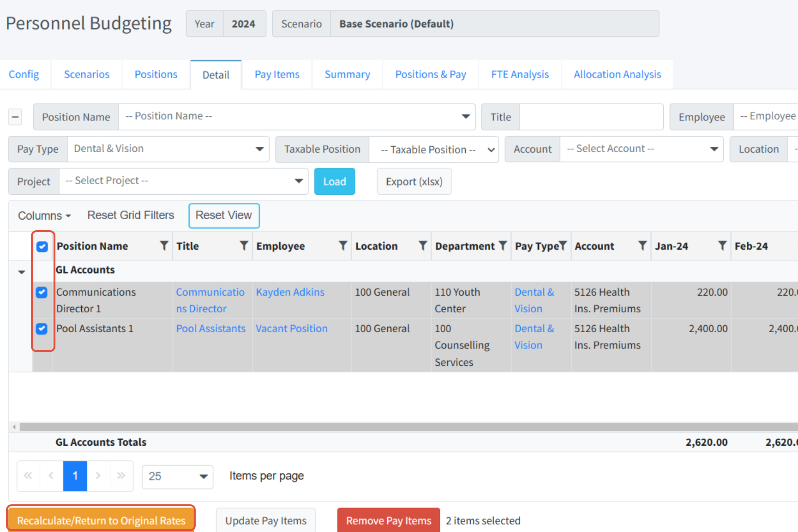Switch to the Config tab
This screenshot has height=532, width=798.
click(24, 74)
